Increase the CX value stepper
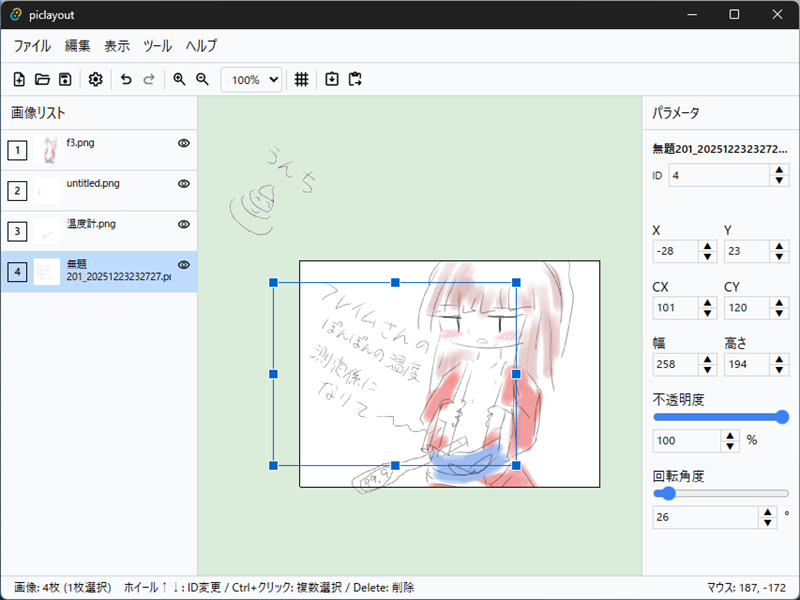The width and height of the screenshot is (800, 600). [x=707, y=302]
